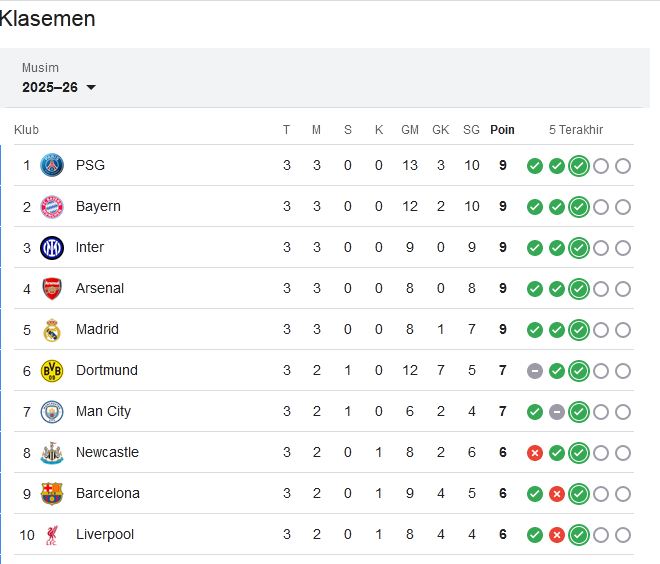Click the Poin column header
660x564 pixels.
502,129
